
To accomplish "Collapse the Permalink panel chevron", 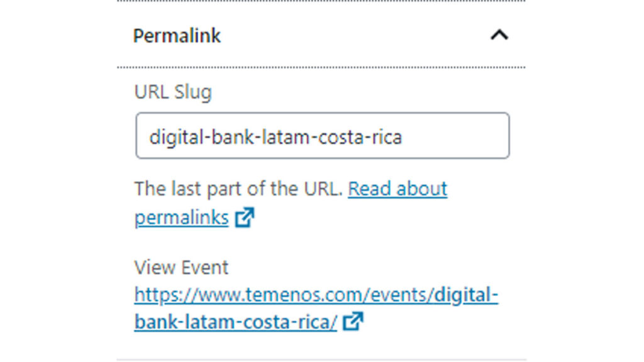I will coord(499,35).
